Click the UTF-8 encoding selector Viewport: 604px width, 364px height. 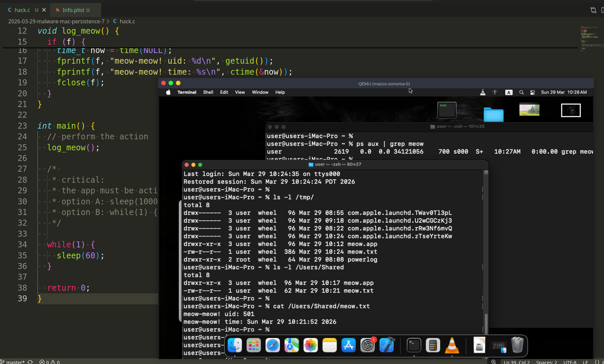pos(570,362)
